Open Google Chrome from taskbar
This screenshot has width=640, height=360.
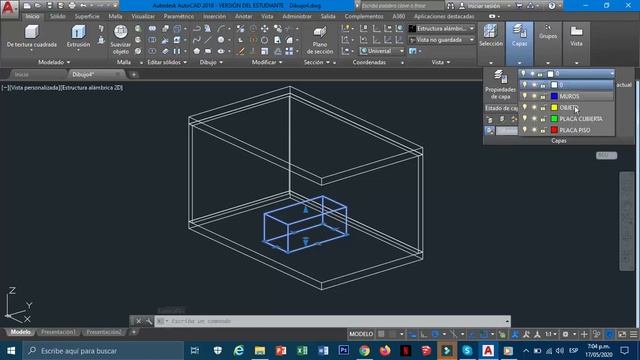pyautogui.click(x=364, y=351)
